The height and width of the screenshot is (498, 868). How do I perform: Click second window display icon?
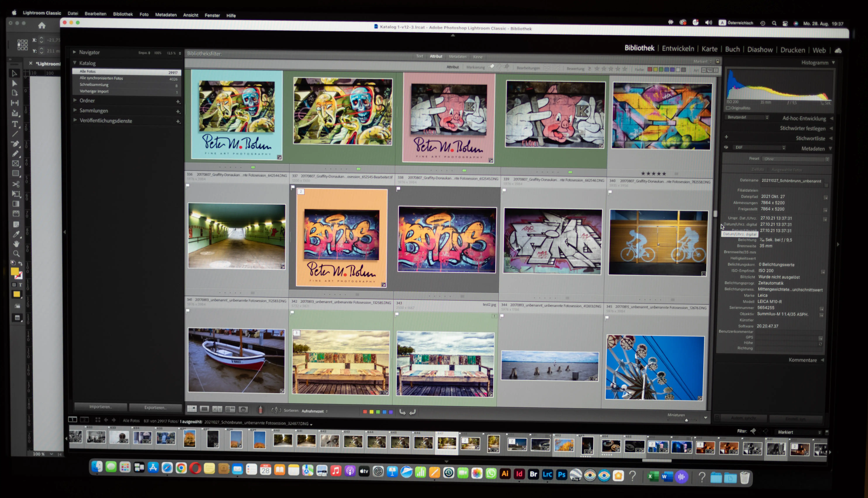point(84,420)
